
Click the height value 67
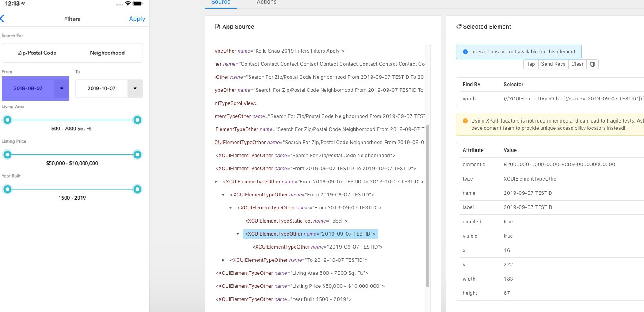click(507, 293)
